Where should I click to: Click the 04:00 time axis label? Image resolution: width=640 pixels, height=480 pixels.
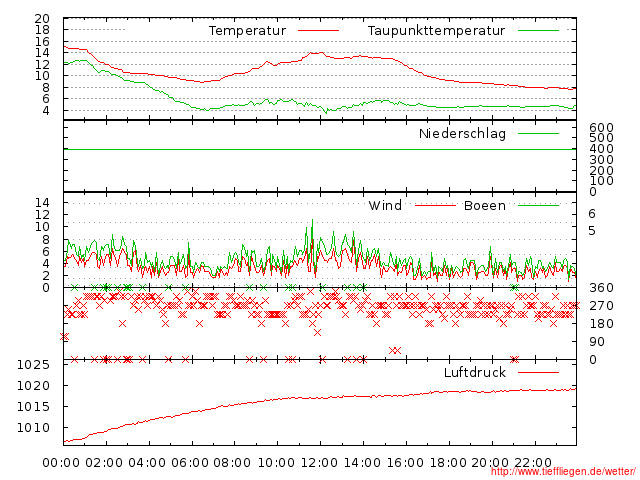click(147, 463)
